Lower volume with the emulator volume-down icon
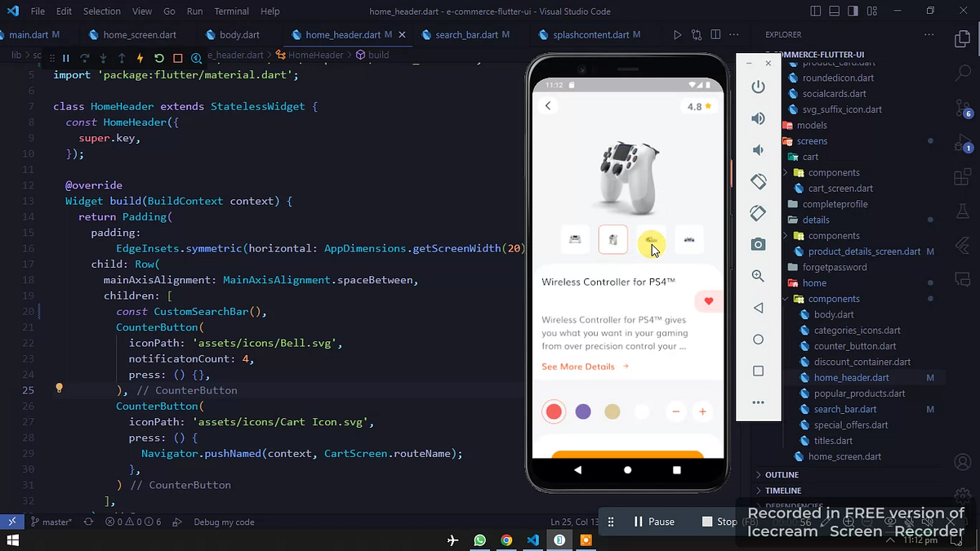The width and height of the screenshot is (980, 551). (758, 149)
